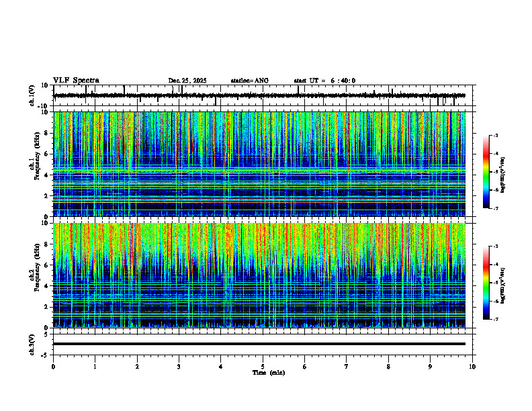Click time axis tick label 6 min
The image size is (532, 411).
click(x=305, y=367)
